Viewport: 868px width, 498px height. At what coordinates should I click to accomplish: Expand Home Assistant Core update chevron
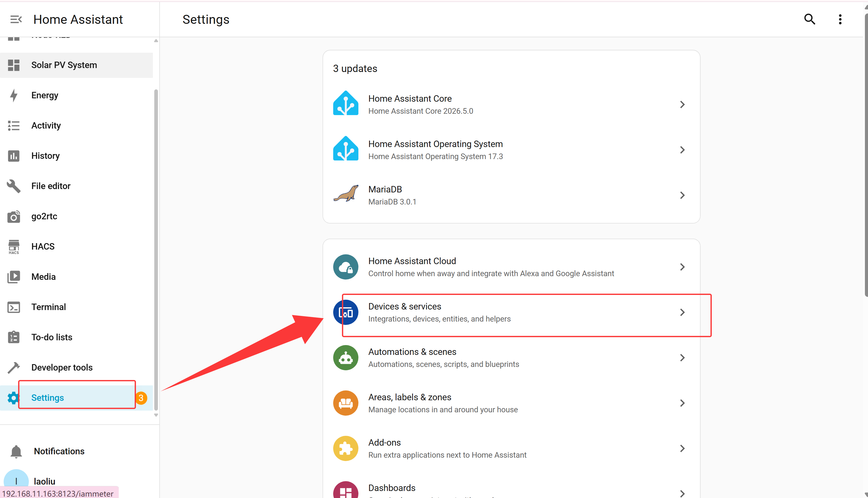coord(682,105)
